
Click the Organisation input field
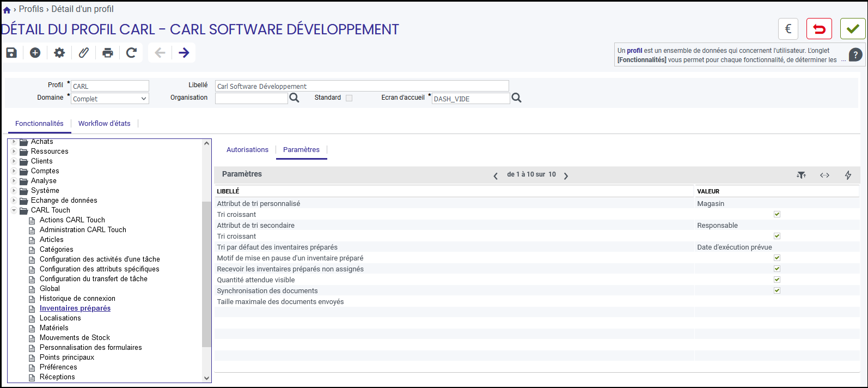251,98
